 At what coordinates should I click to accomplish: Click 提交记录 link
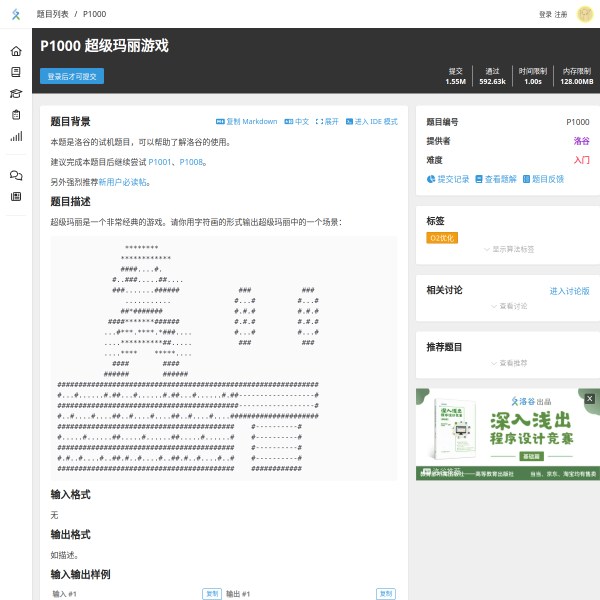[x=448, y=179]
